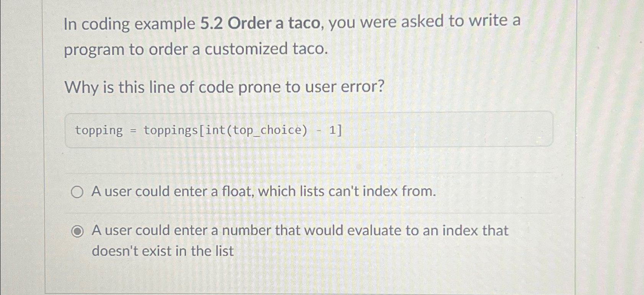The image size is (644, 295).
Task: Click the phrase doesn't exist in the list
Action: [x=163, y=251]
